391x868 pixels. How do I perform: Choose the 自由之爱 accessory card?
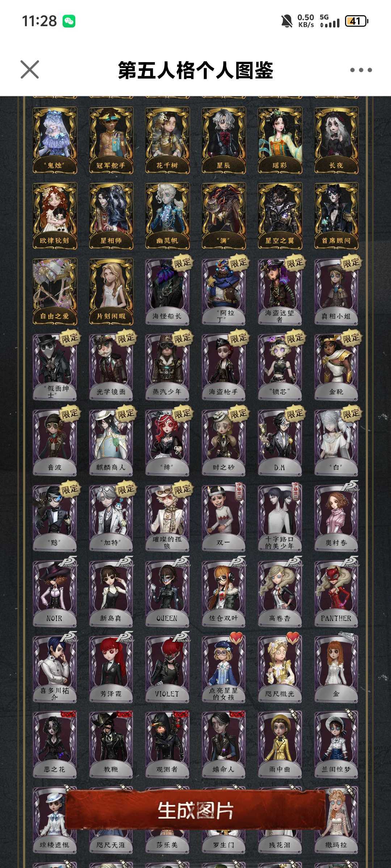click(x=55, y=291)
